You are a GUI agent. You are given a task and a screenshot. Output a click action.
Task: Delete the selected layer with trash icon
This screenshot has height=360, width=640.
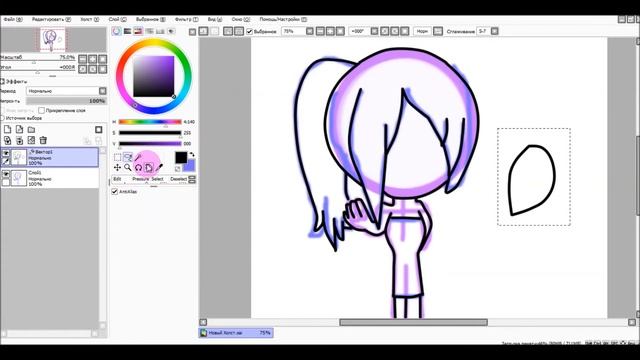[43, 140]
